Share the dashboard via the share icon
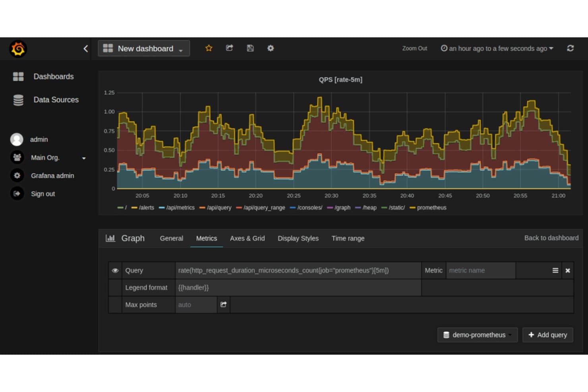Viewport: 588px width, 392px height. click(x=229, y=48)
